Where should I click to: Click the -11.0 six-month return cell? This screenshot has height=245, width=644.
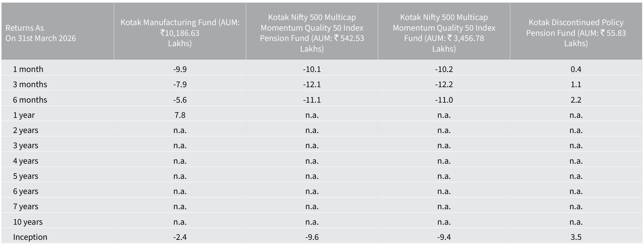coord(444,100)
